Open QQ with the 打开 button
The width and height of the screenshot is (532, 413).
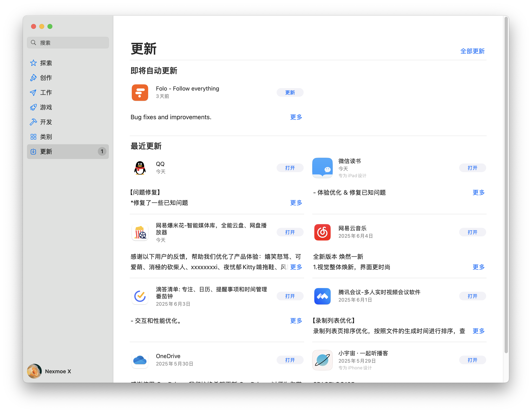pyautogui.click(x=290, y=168)
